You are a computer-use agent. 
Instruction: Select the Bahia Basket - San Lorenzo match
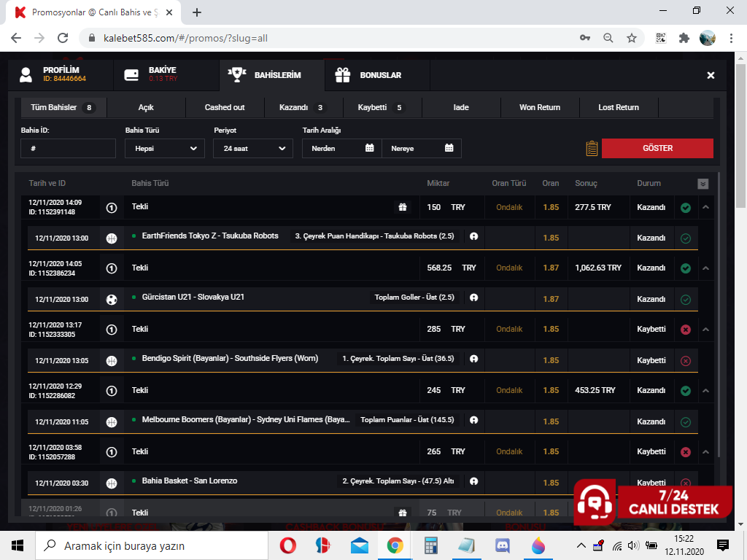[x=190, y=481]
